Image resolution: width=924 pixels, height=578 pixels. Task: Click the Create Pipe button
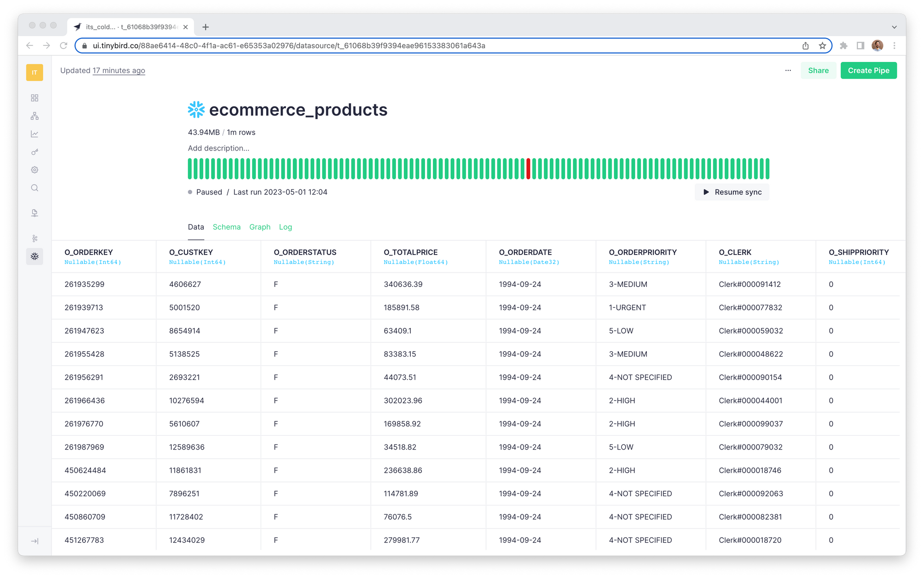click(x=868, y=71)
